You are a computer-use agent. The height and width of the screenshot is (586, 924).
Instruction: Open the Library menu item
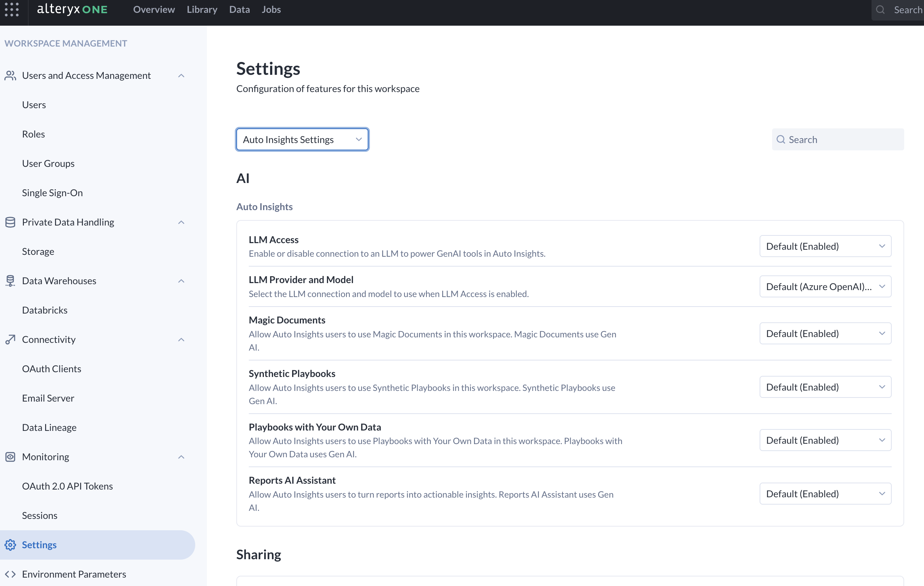[202, 10]
